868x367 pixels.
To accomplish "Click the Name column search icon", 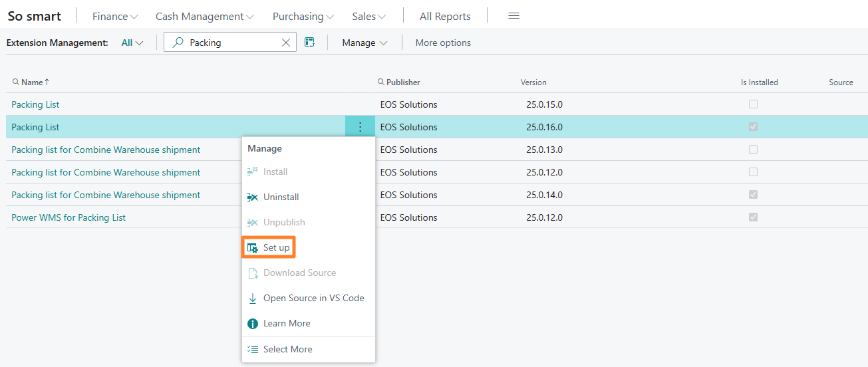I will point(16,82).
